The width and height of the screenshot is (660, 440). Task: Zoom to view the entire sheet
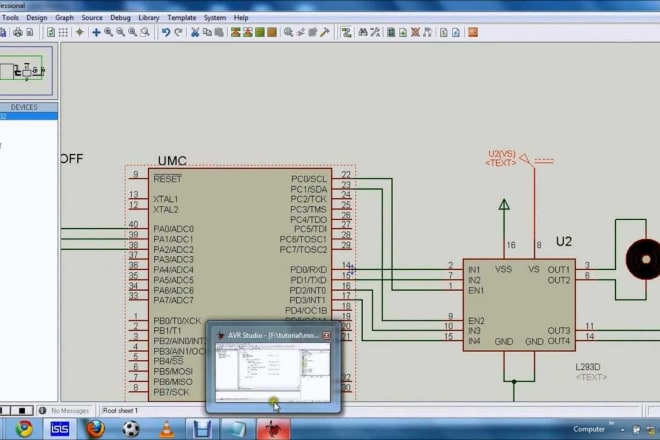[x=133, y=32]
